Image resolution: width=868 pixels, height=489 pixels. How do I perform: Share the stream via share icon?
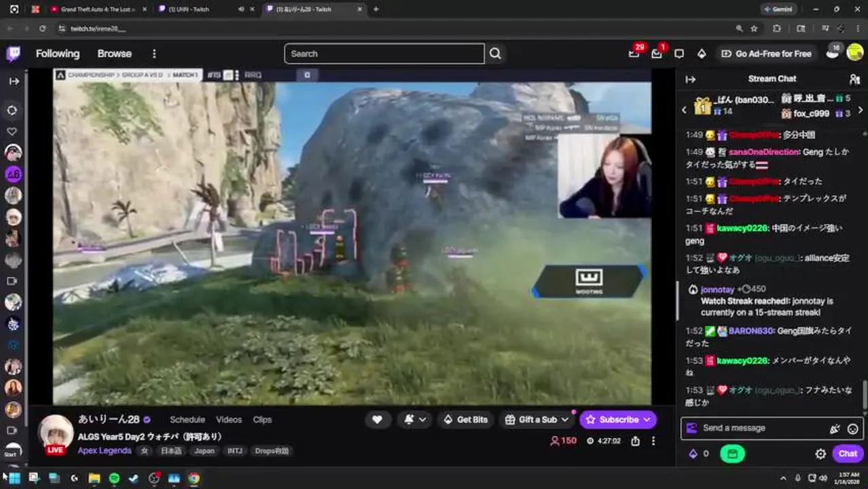[x=635, y=441]
